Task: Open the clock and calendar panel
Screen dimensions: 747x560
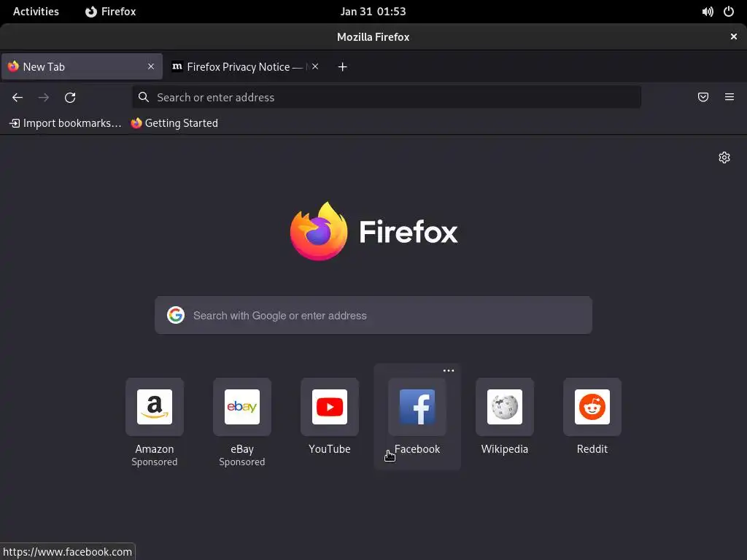Action: pyautogui.click(x=373, y=12)
